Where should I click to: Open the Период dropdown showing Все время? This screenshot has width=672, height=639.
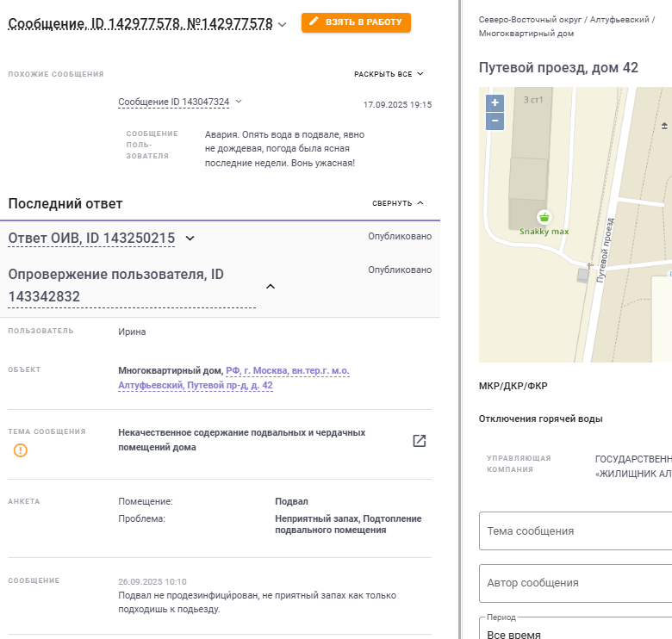(x=576, y=634)
